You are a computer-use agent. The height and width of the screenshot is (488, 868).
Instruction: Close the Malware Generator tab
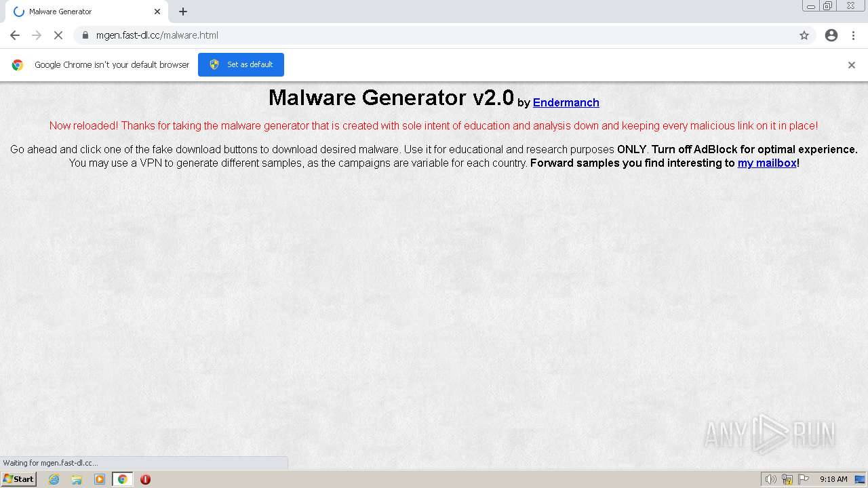[x=157, y=12]
